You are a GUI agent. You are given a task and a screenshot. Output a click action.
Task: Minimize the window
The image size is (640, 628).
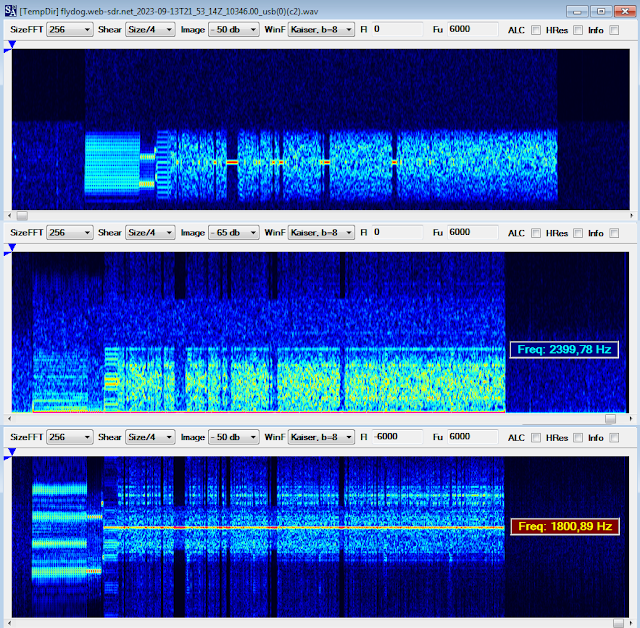pos(577,11)
